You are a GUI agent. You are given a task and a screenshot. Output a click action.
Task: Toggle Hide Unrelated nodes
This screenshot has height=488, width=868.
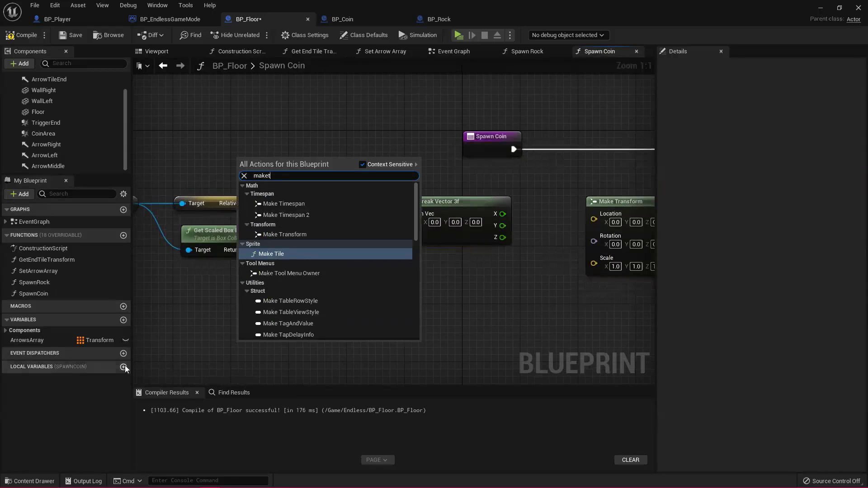235,35
